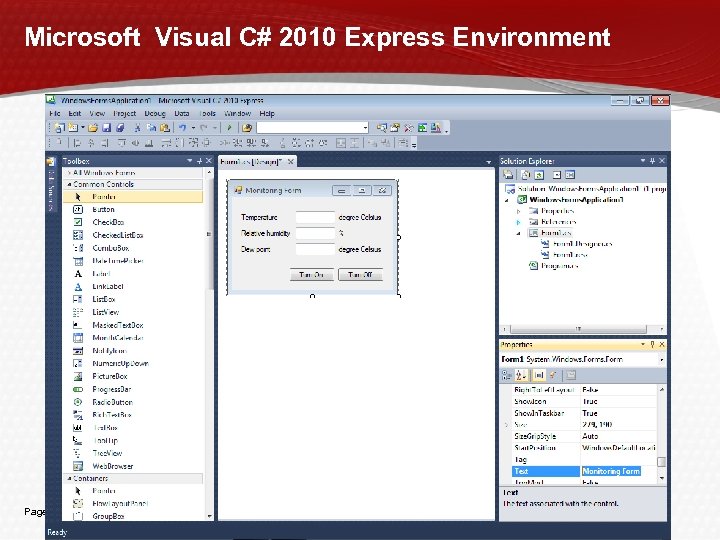Click the Cut scissors icon
This screenshot has height=540, width=720.
tap(137, 128)
